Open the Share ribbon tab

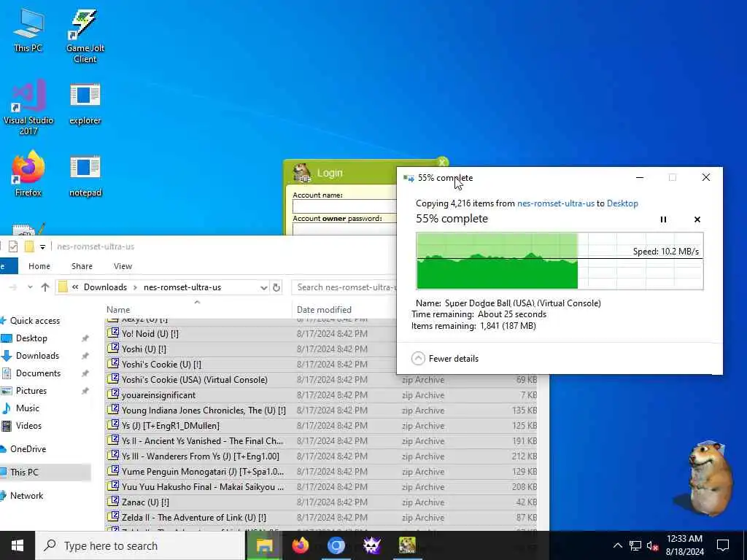82,266
